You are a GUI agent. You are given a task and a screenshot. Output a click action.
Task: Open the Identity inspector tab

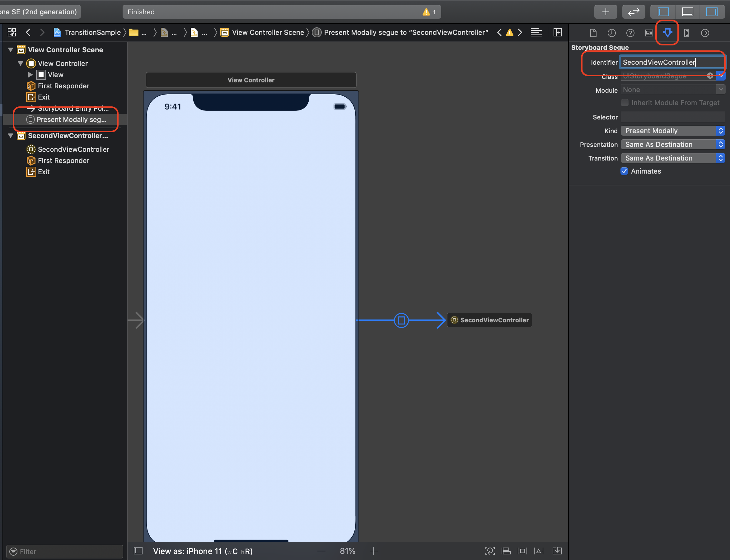(649, 33)
